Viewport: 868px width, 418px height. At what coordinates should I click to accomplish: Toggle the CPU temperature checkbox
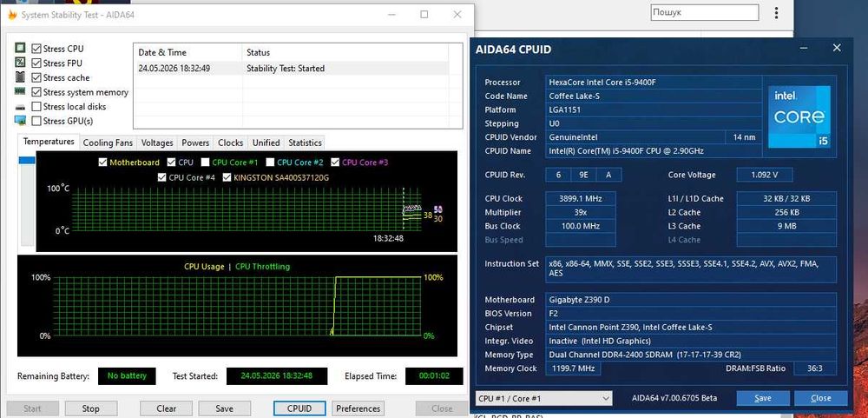click(x=171, y=163)
